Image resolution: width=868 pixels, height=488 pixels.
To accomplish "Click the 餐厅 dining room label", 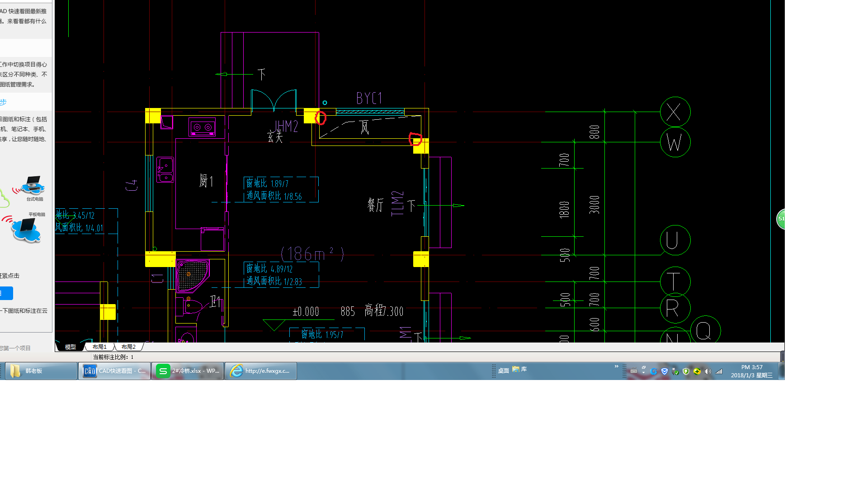I will 375,205.
